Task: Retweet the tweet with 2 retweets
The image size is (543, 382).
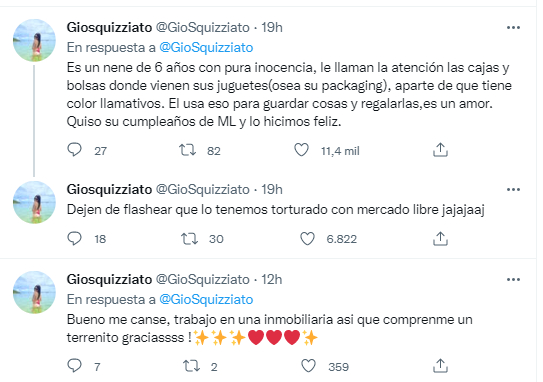Action: [x=191, y=366]
